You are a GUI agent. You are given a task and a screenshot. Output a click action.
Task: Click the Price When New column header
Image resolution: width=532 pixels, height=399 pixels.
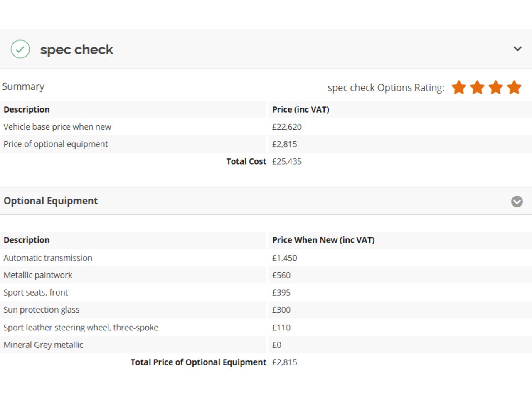(x=323, y=240)
